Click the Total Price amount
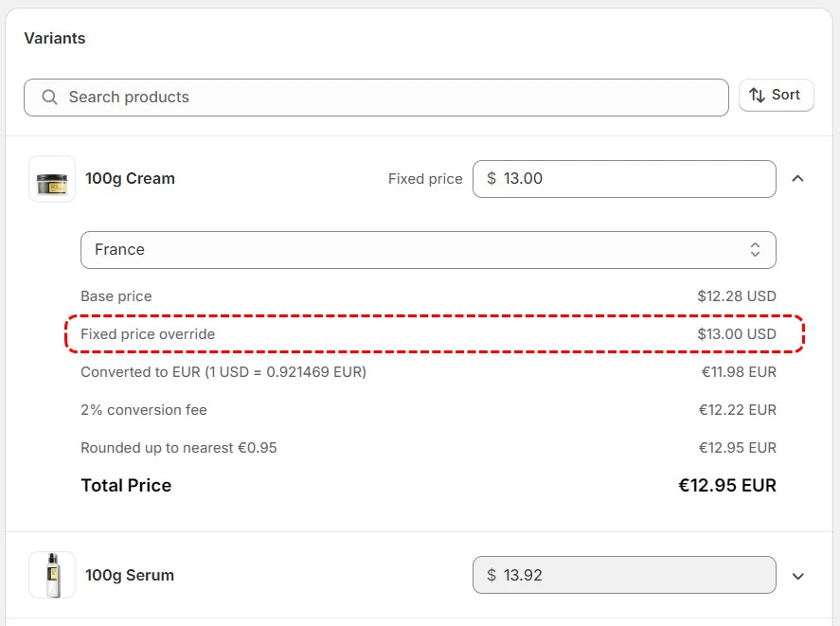Image resolution: width=840 pixels, height=626 pixels. pos(727,486)
